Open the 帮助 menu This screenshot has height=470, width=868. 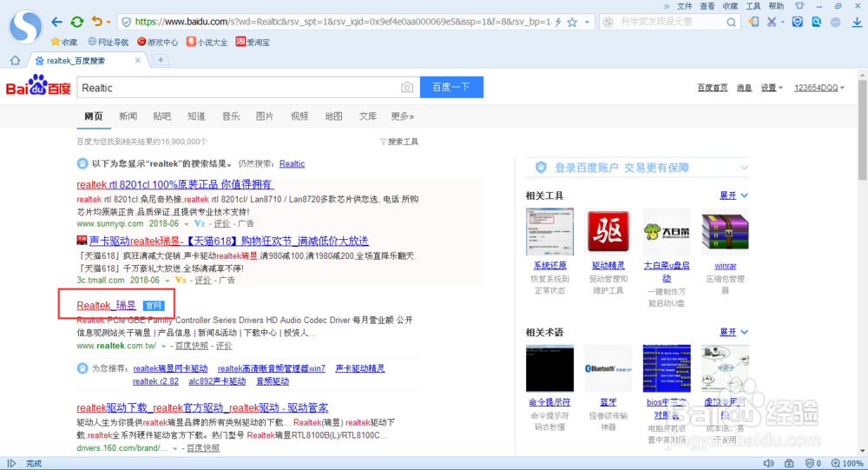(775, 6)
